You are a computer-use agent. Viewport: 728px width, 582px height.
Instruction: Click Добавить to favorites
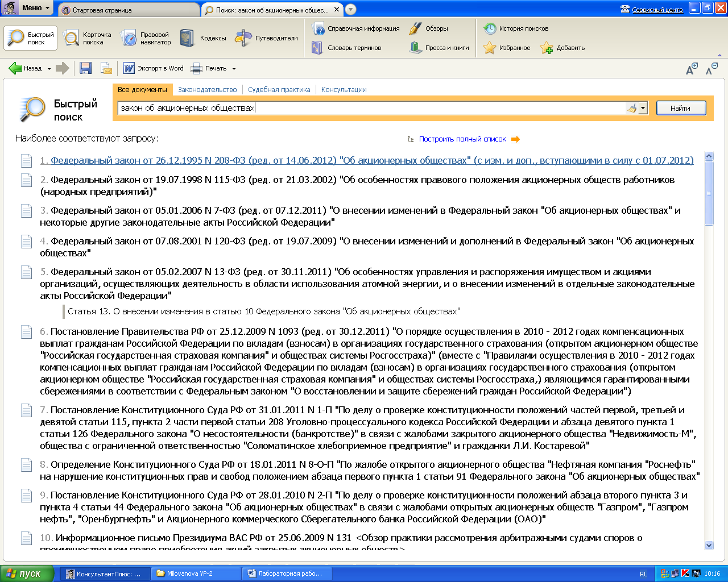pyautogui.click(x=562, y=48)
